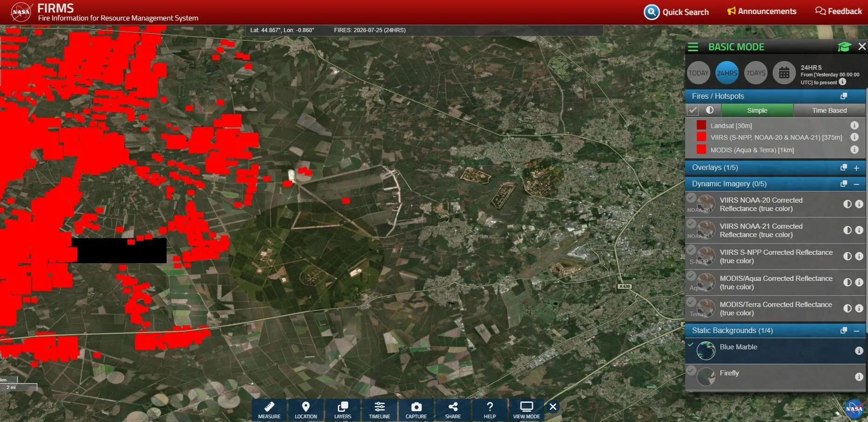Enable VIIRS NOAA-20 Corrected Reflectance layer
Viewport: 868px width, 422px height.
pyautogui.click(x=691, y=198)
